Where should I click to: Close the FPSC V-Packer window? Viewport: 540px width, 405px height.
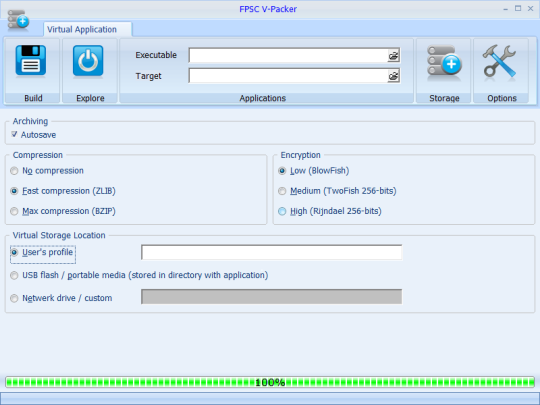(530, 9)
